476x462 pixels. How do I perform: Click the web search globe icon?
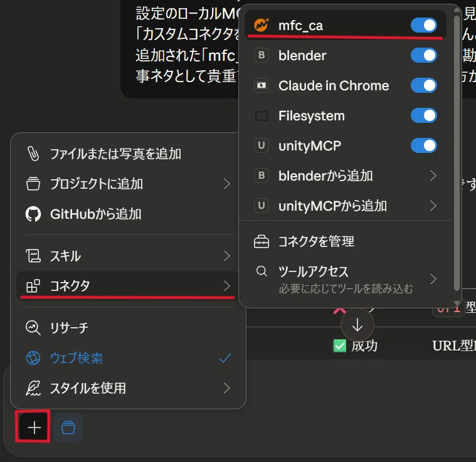pyautogui.click(x=33, y=358)
